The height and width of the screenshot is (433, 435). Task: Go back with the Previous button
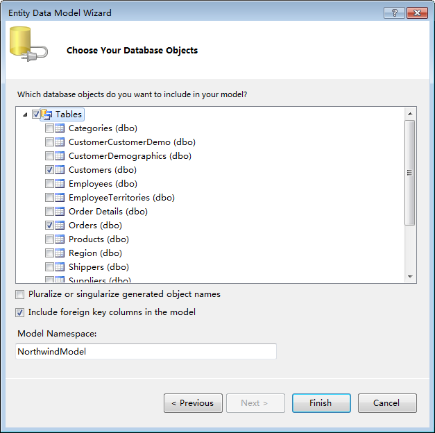[193, 403]
